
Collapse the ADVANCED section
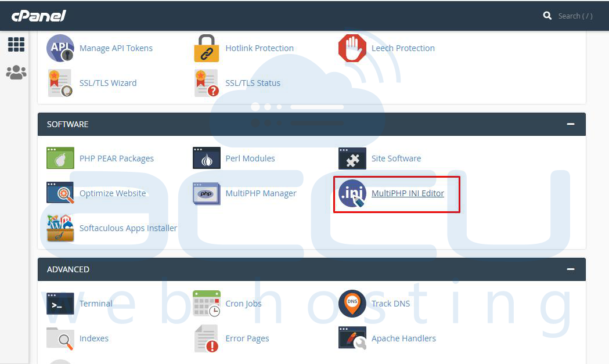pos(571,269)
